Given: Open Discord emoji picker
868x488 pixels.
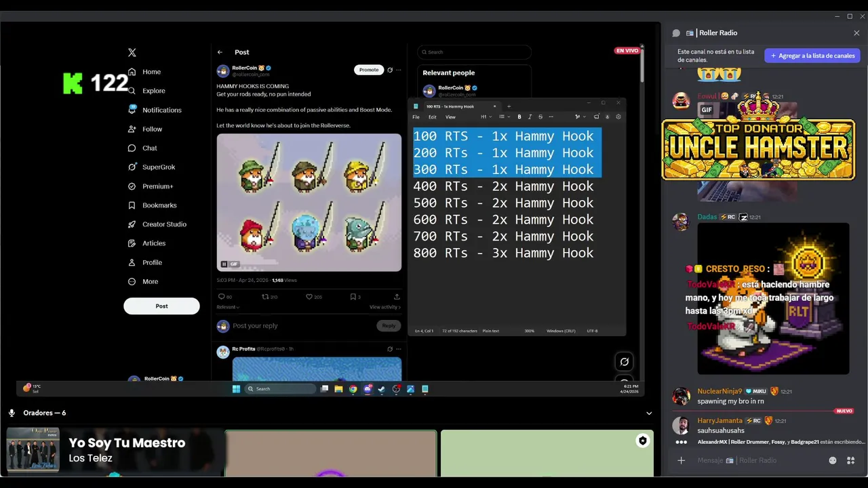Looking at the screenshot, I should [x=833, y=460].
